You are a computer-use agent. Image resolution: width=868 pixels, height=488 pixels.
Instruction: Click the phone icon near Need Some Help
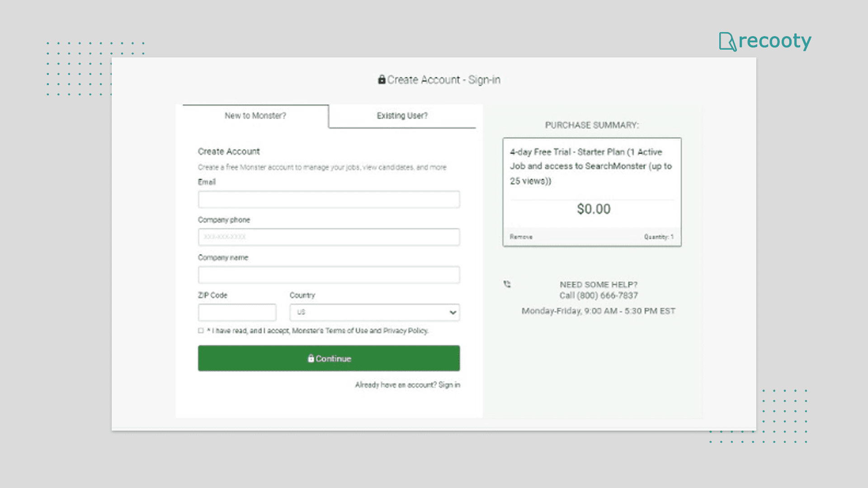(507, 284)
